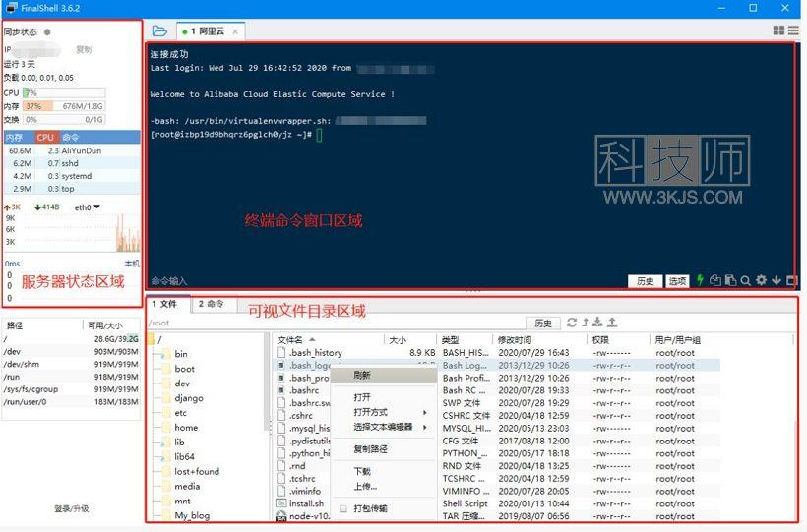Click the CPU usage bar

pos(64,93)
